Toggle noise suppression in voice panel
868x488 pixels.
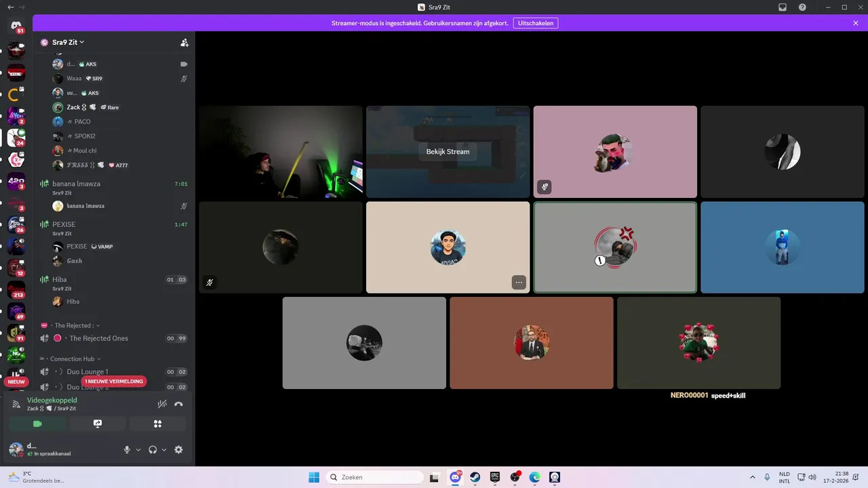pyautogui.click(x=162, y=404)
